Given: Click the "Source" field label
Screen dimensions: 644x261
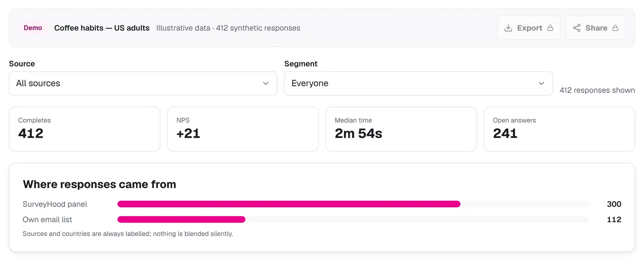Looking at the screenshot, I should tap(22, 64).
